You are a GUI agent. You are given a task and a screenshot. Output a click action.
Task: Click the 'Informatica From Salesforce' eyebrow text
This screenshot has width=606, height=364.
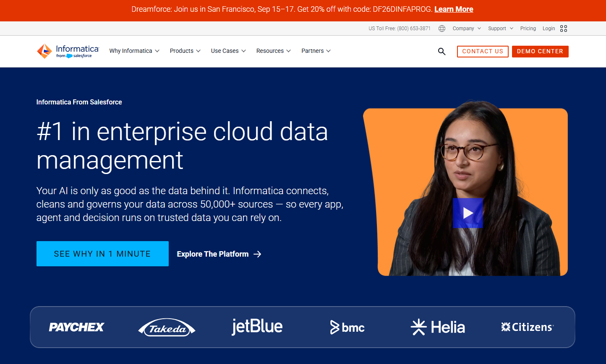pyautogui.click(x=79, y=102)
